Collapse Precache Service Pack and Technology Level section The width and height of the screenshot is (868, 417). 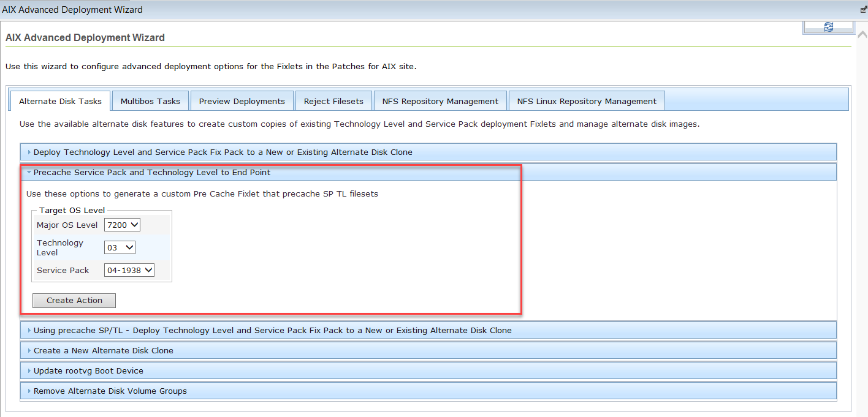tap(428, 172)
